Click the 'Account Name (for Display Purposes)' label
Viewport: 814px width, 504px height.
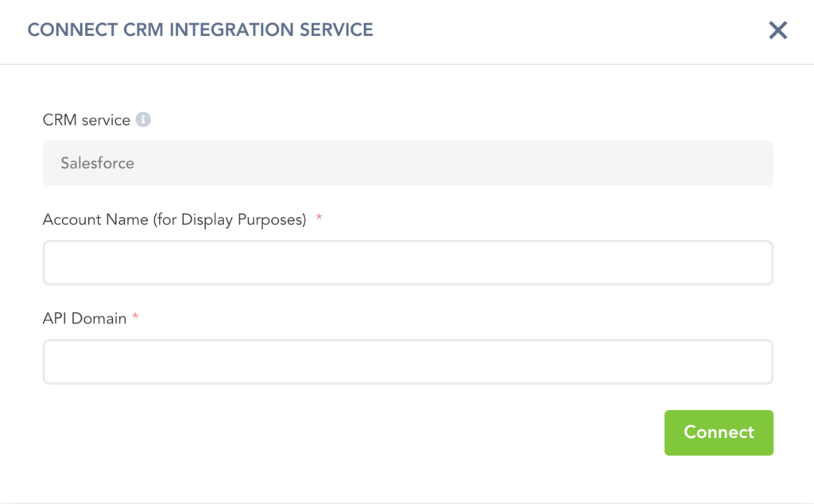pyautogui.click(x=174, y=219)
